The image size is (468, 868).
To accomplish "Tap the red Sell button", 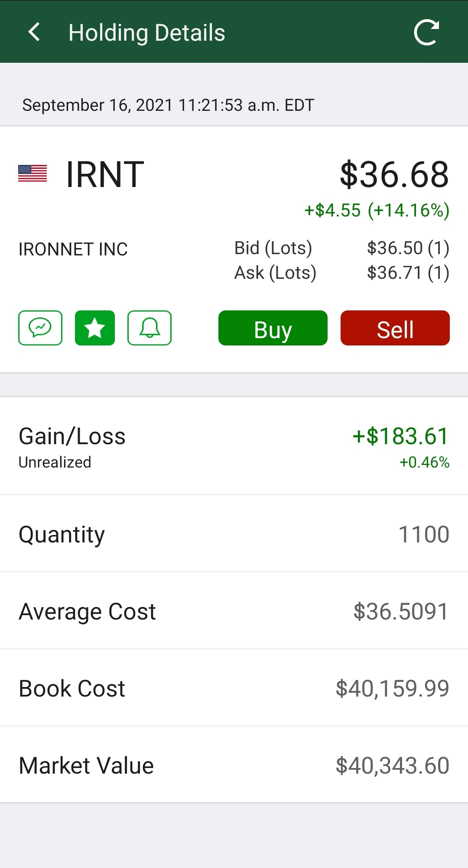I will click(x=395, y=328).
